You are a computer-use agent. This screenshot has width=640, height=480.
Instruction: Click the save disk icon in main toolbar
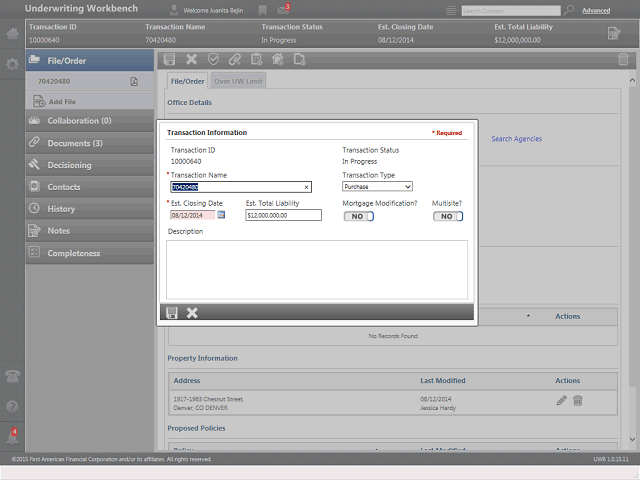click(169, 60)
